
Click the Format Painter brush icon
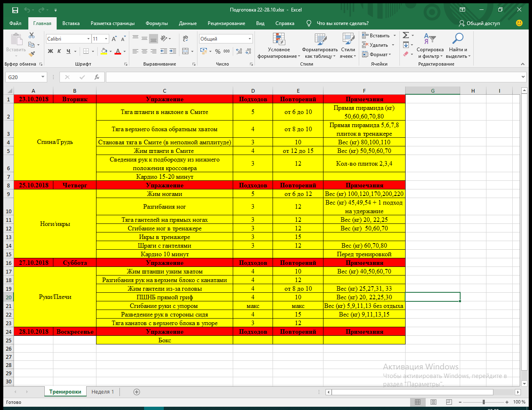click(x=32, y=54)
